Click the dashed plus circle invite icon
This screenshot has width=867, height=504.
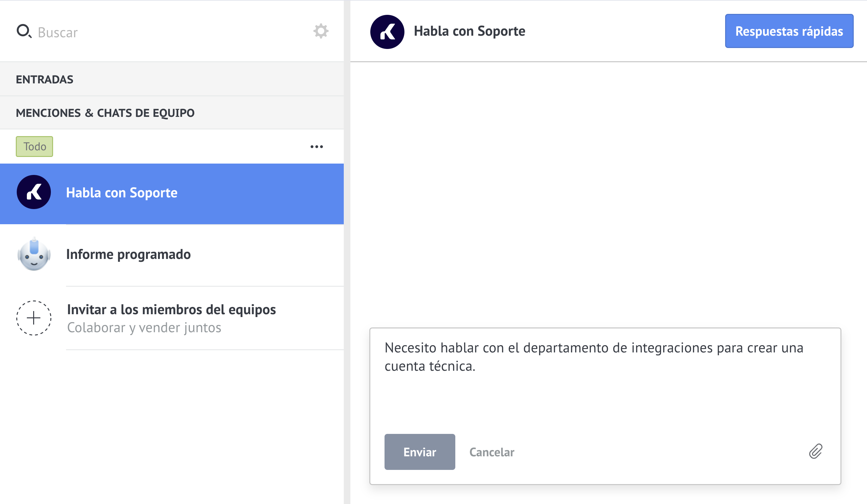34,318
